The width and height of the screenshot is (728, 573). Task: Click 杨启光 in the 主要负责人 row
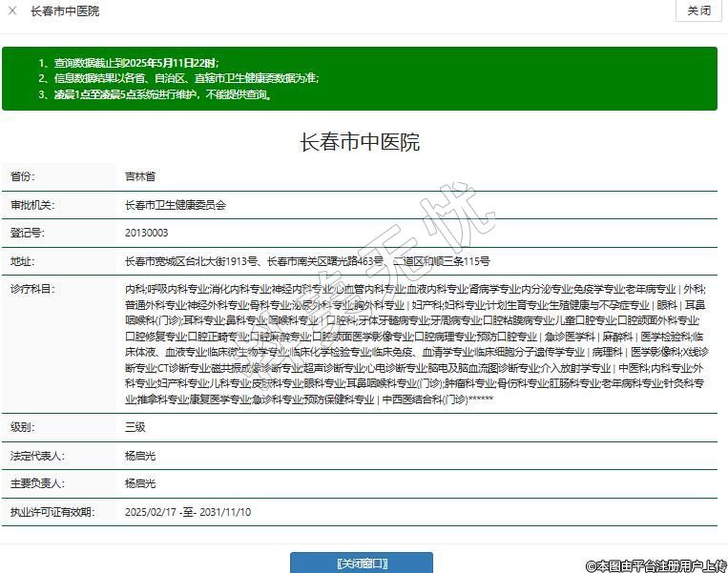140,484
